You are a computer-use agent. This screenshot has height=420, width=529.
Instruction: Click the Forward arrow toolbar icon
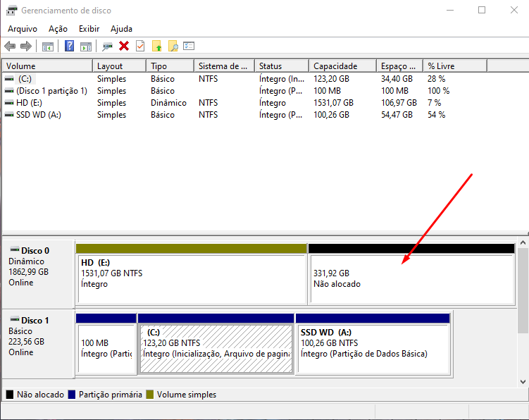(x=26, y=46)
